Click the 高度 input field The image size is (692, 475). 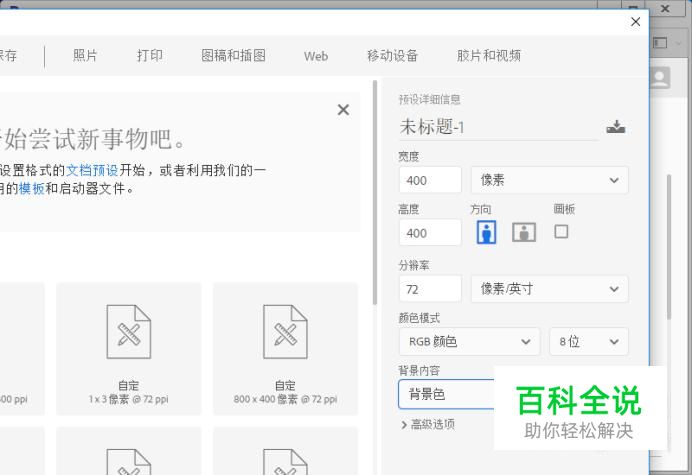point(430,233)
